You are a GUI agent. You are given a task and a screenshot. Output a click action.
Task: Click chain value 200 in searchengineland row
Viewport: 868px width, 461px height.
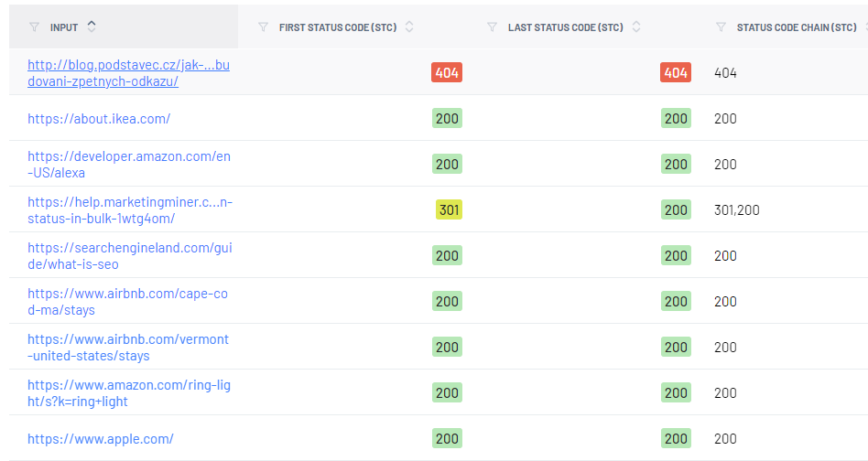click(x=725, y=256)
